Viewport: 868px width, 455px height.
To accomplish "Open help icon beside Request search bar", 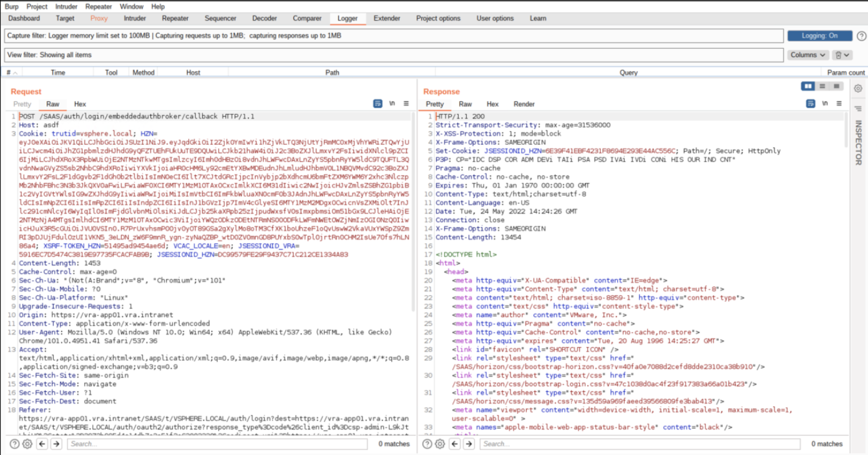I will tap(14, 444).
